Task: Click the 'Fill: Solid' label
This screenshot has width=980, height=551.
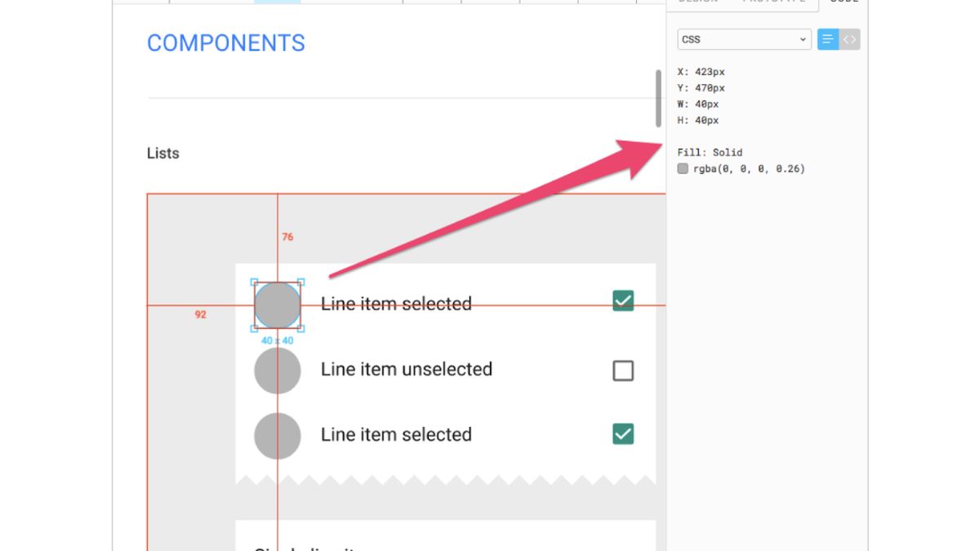Action: [x=710, y=153]
